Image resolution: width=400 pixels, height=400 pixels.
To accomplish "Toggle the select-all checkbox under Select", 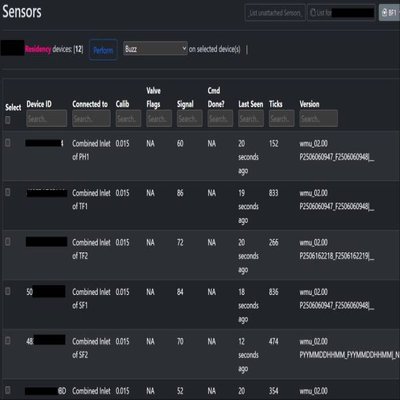I will click(8, 120).
